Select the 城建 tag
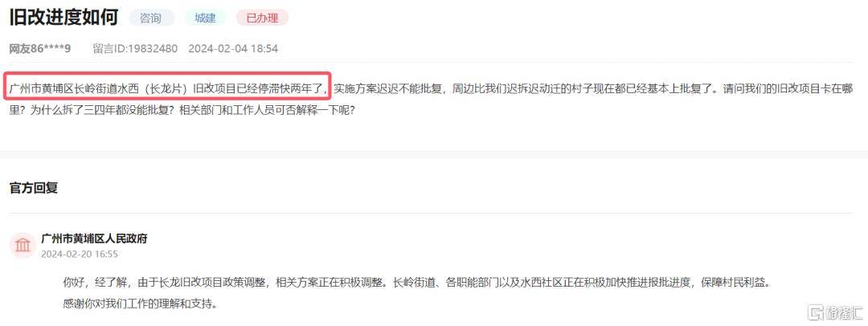The height and width of the screenshot is (326, 868). pos(206,18)
